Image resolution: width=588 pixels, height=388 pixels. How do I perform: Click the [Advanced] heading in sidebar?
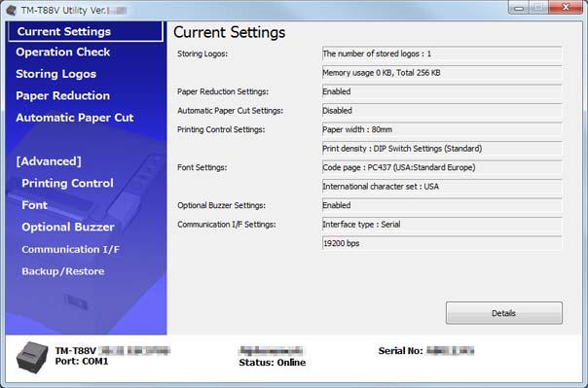pos(49,161)
